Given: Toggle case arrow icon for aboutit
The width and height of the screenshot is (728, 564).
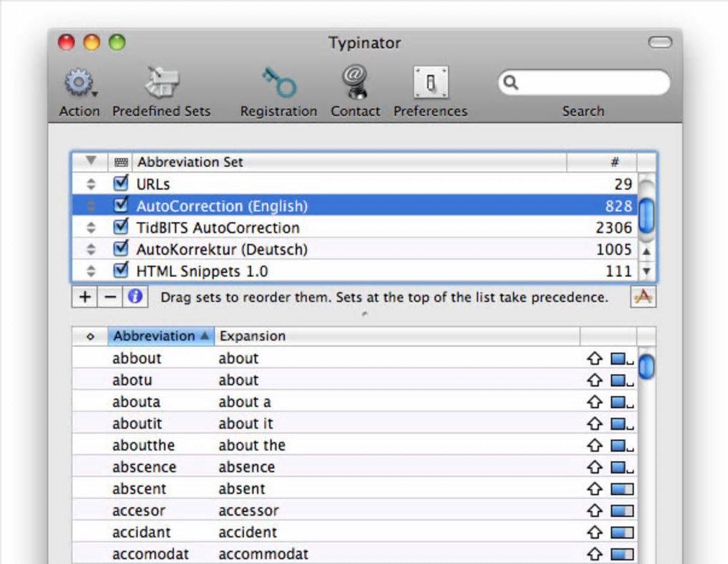Looking at the screenshot, I should (595, 423).
